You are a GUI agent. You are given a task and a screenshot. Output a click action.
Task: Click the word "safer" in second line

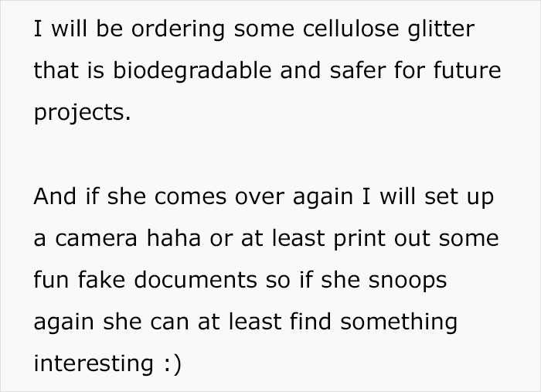357,70
